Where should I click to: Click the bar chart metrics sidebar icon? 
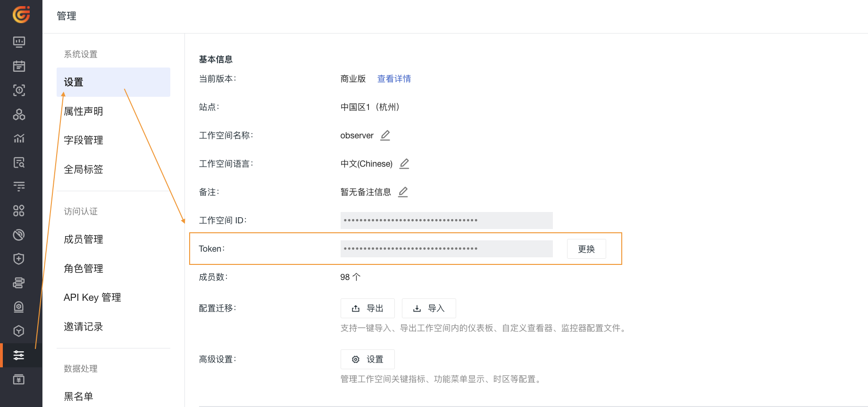point(19,138)
